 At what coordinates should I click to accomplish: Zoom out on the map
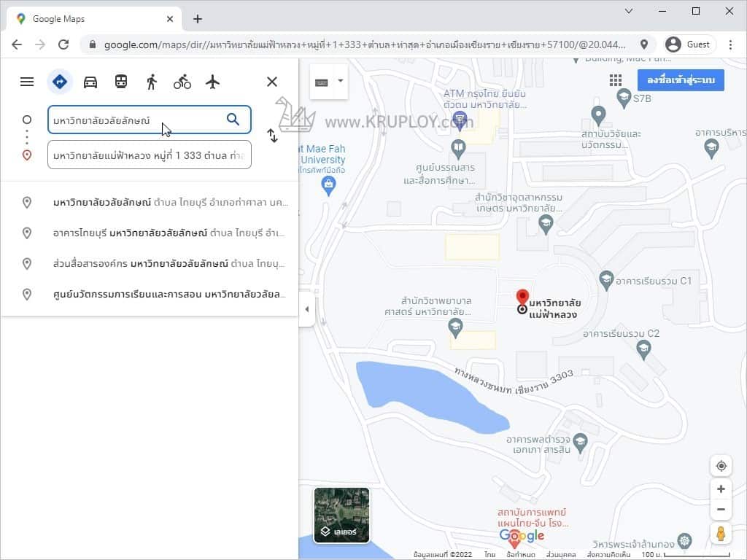721,510
